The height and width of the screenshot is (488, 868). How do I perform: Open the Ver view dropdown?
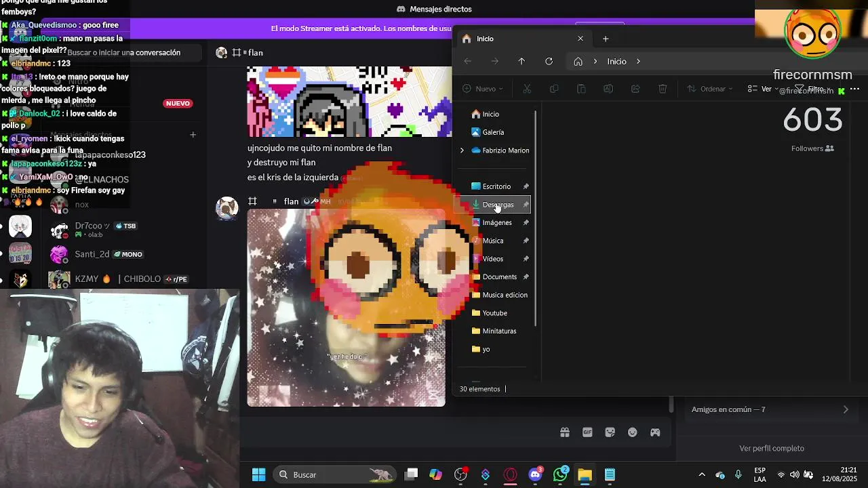(x=763, y=89)
